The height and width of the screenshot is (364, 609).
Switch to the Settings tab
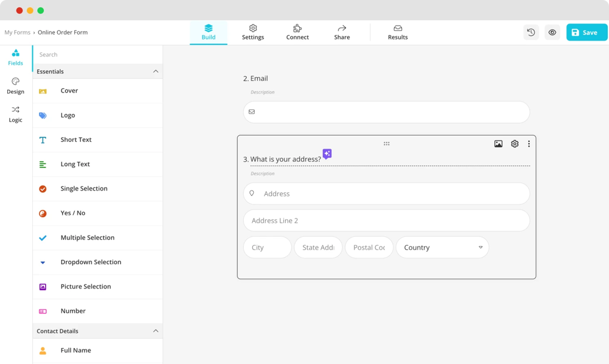tap(253, 32)
